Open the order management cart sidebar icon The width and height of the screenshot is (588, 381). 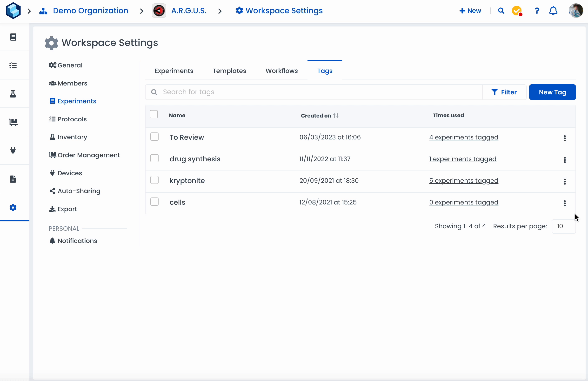(13, 122)
